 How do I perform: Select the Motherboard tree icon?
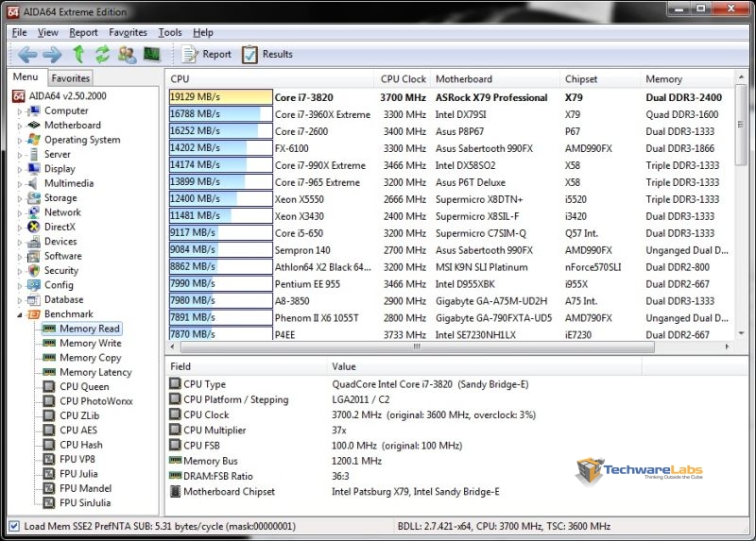(x=34, y=126)
